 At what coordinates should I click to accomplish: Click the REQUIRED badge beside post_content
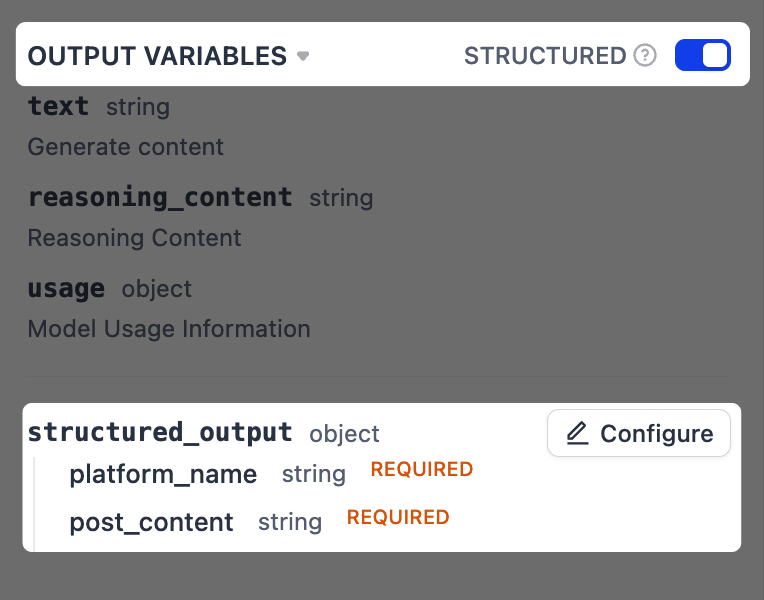point(398,517)
